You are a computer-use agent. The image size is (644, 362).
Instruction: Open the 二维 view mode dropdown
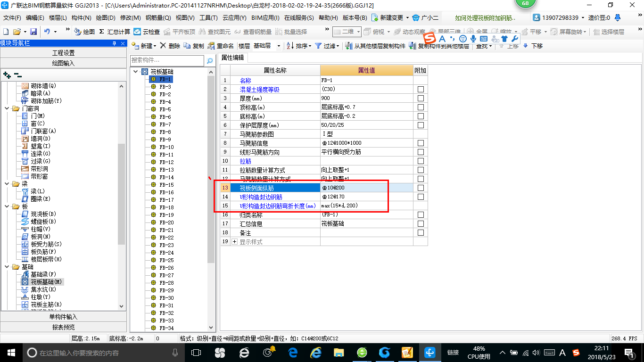358,32
